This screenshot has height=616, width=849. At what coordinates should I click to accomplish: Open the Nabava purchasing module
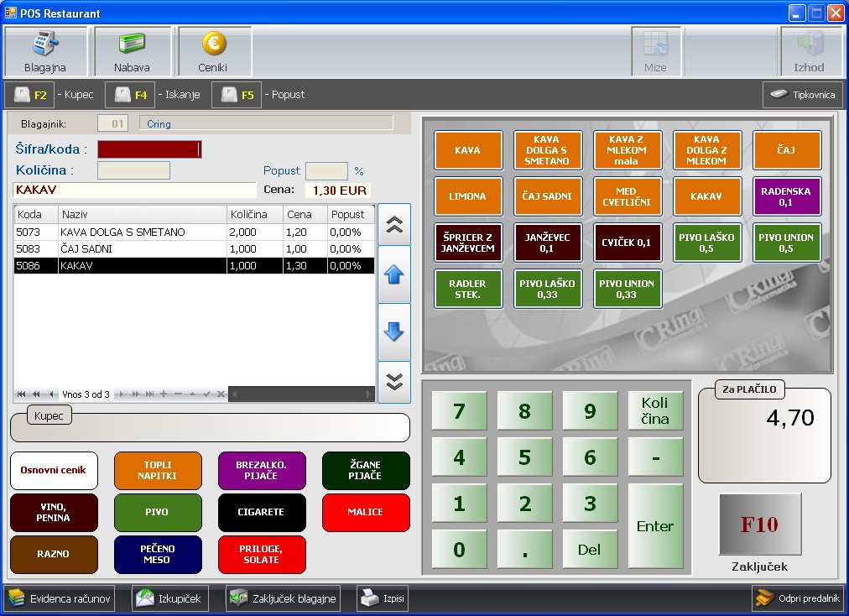tap(132, 52)
